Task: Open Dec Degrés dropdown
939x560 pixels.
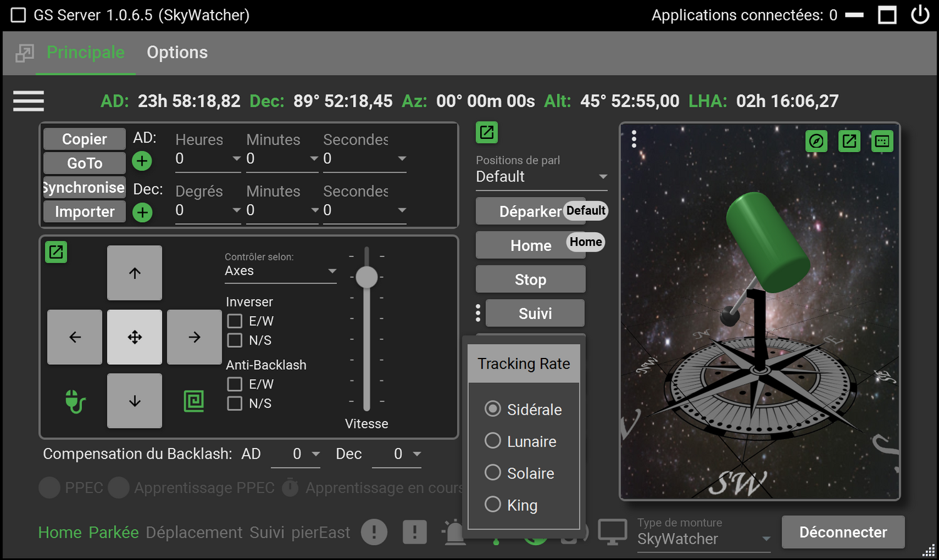Action: pyautogui.click(x=208, y=210)
